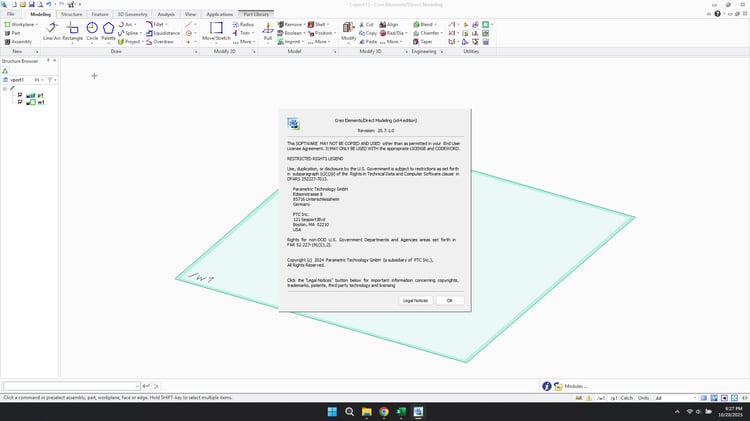750x421 pixels.
Task: Click the Undo icon in quick access toolbar
Action: [49, 4]
